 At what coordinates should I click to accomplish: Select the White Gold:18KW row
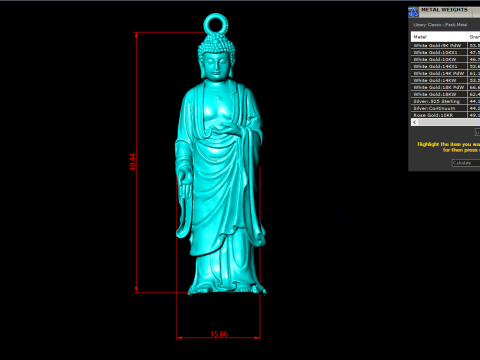tap(445, 94)
